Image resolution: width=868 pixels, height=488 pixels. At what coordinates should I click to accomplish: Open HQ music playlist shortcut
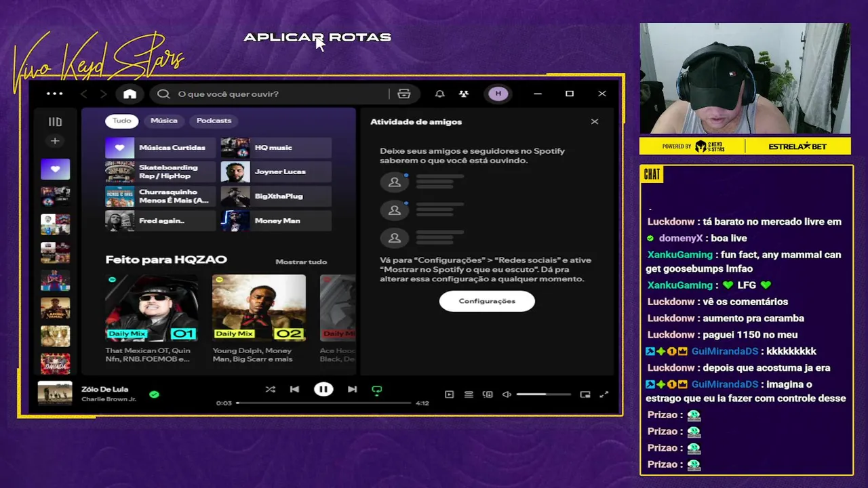pos(276,148)
